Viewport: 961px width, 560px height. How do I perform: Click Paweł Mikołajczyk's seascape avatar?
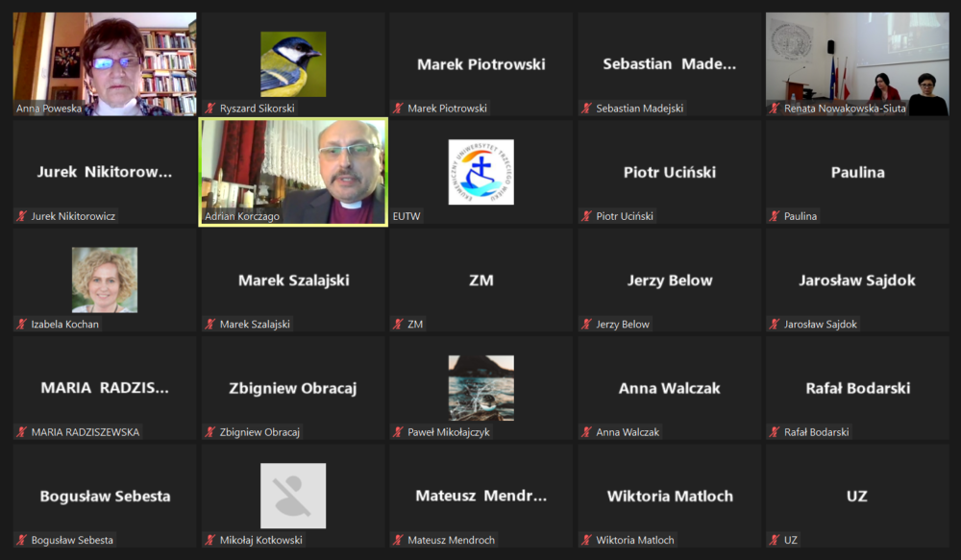(481, 388)
